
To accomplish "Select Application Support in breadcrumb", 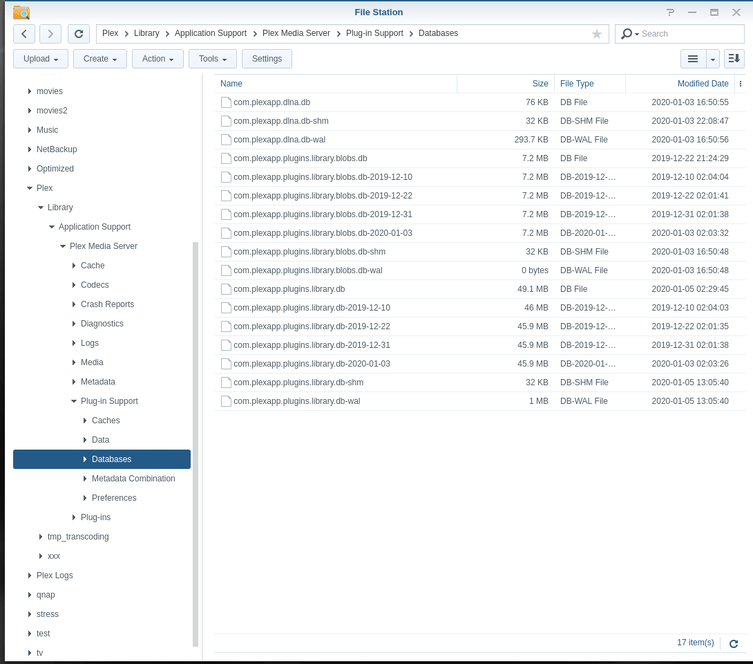I will [210, 33].
